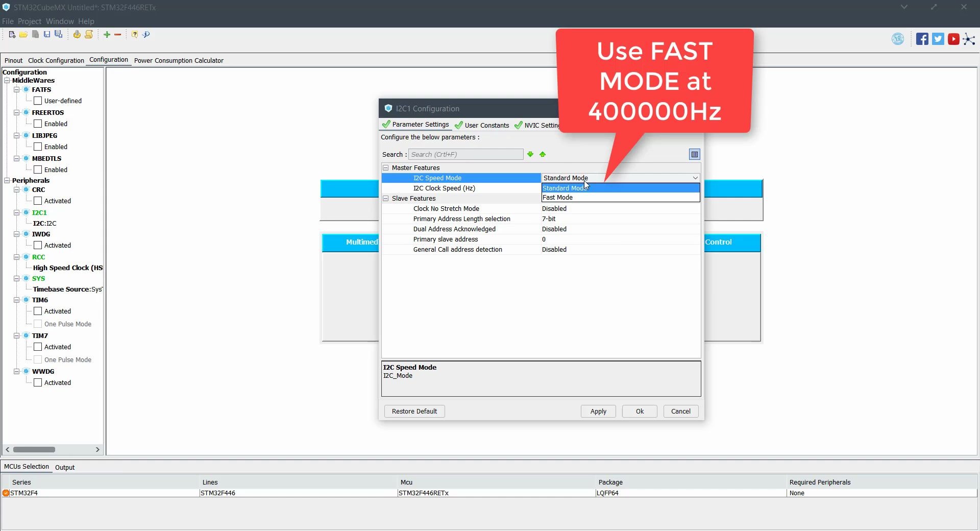This screenshot has height=531, width=980.
Task: Open the Help menu
Action: (x=86, y=21)
